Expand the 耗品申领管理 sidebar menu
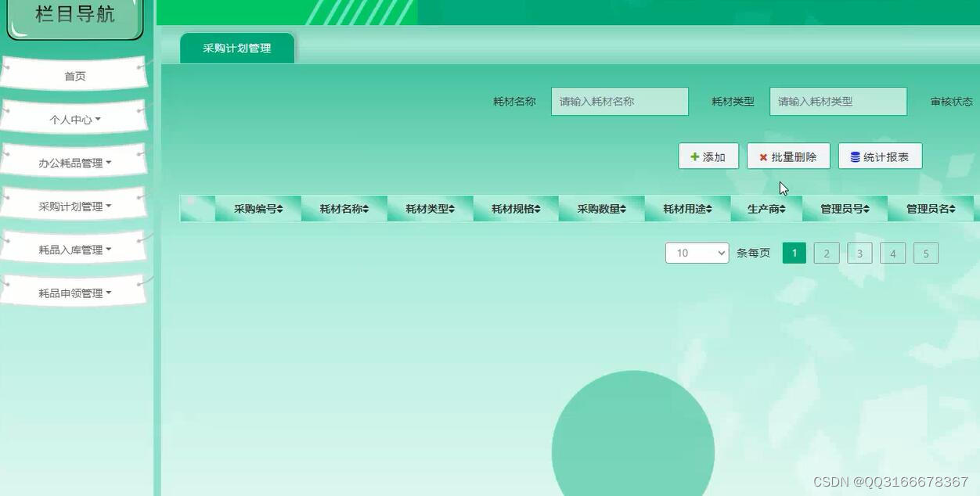 74,293
